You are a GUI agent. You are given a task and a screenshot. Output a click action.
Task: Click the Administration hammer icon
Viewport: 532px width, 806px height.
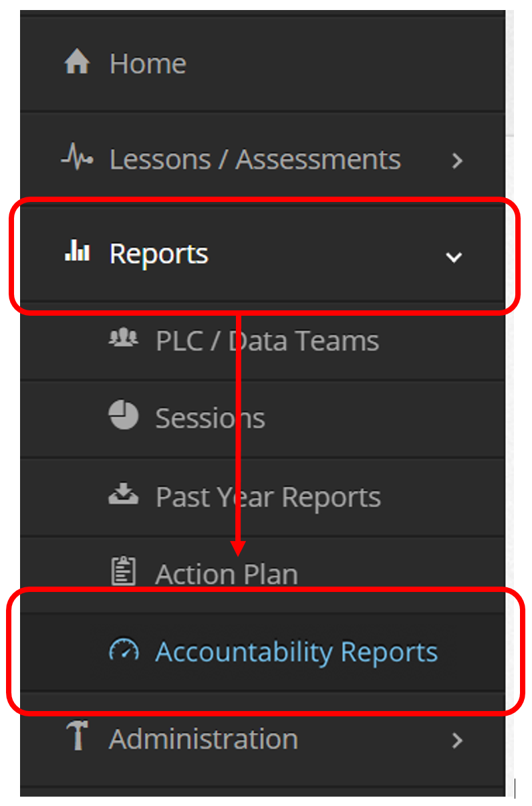(78, 737)
